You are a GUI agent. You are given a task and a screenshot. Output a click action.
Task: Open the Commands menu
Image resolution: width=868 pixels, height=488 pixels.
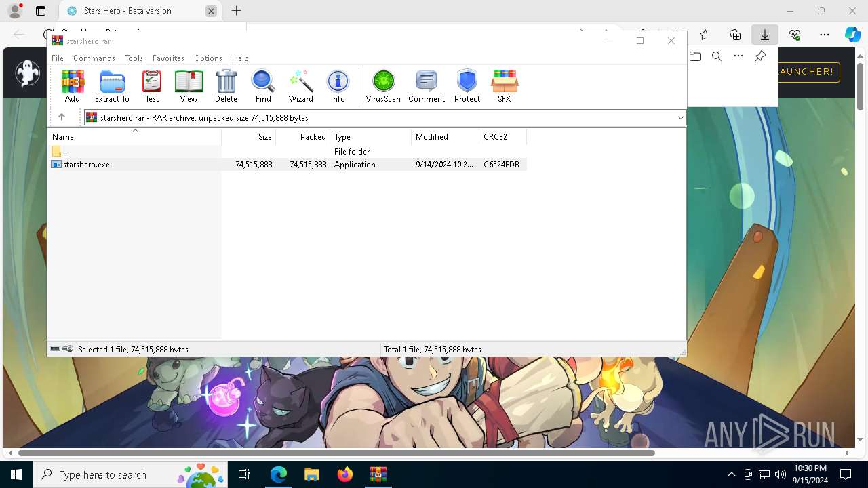(94, 58)
